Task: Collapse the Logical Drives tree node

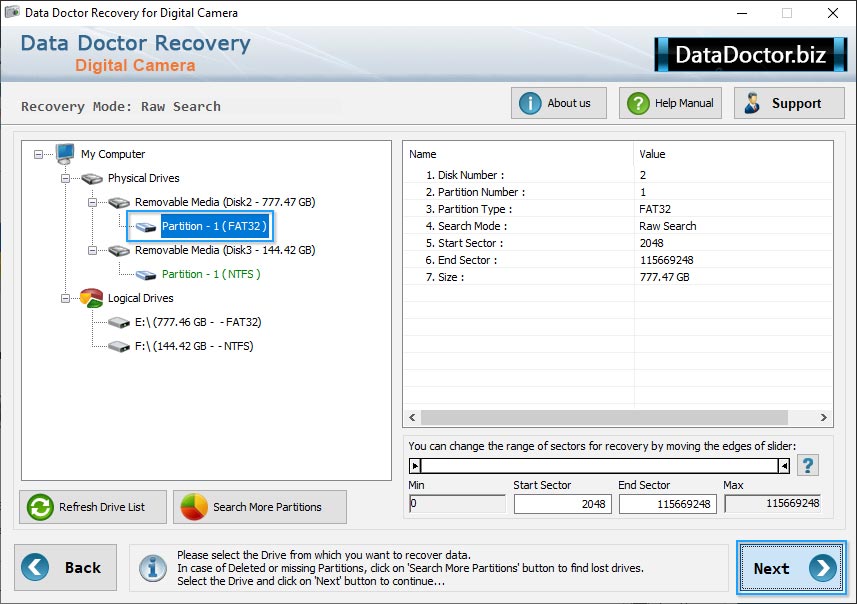Action: tap(66, 298)
